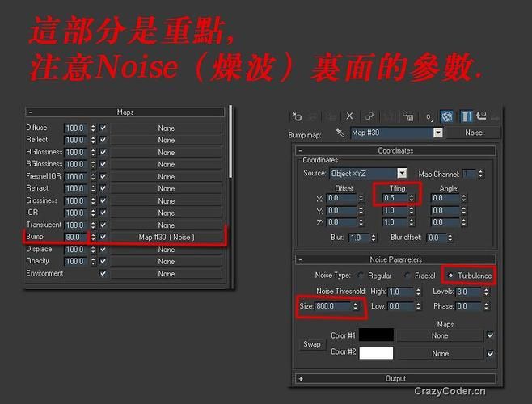Click the Bump amount 80.0 field
This screenshot has height=404, width=532.
(x=76, y=237)
